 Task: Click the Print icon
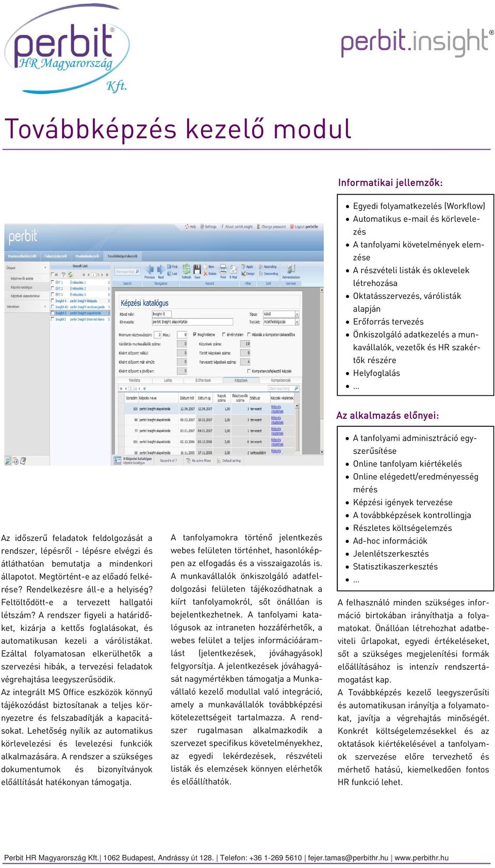coord(223,269)
